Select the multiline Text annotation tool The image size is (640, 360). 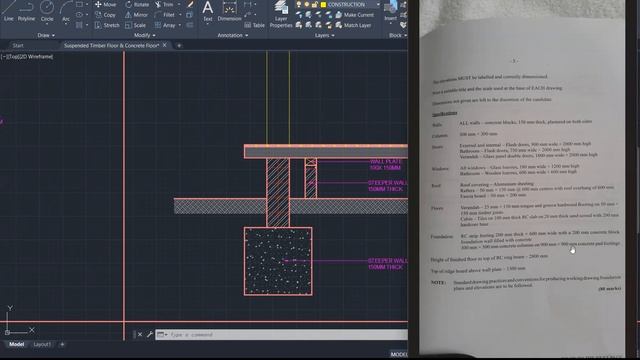point(208,11)
